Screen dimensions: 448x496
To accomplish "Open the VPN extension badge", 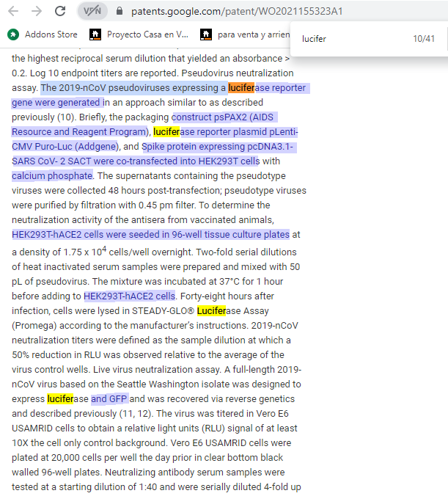I will pyautogui.click(x=91, y=11).
